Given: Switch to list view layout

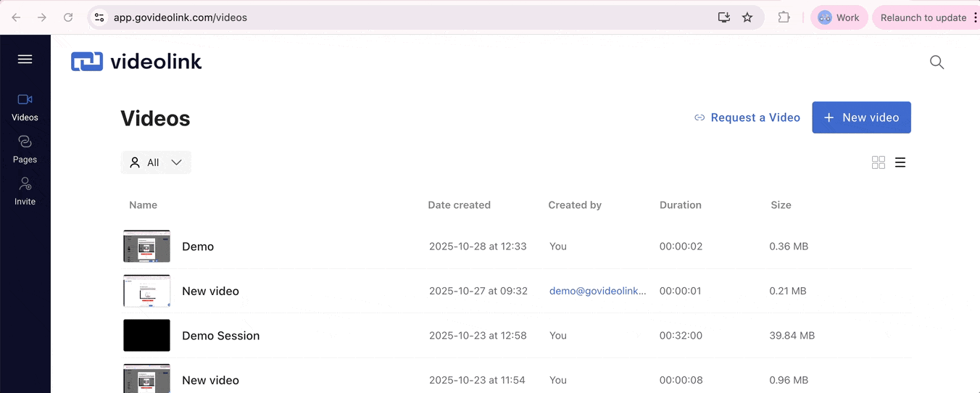Looking at the screenshot, I should [x=900, y=162].
